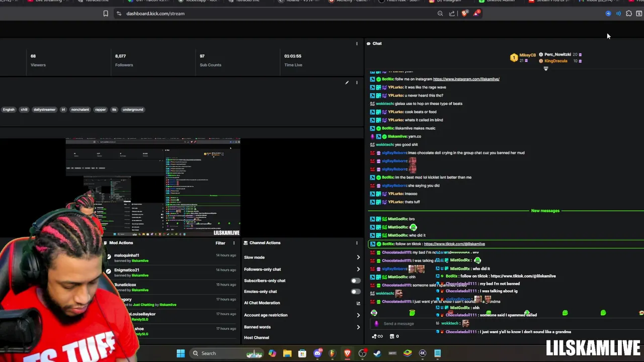Open the Instagram link in BotRix message

[466, 79]
